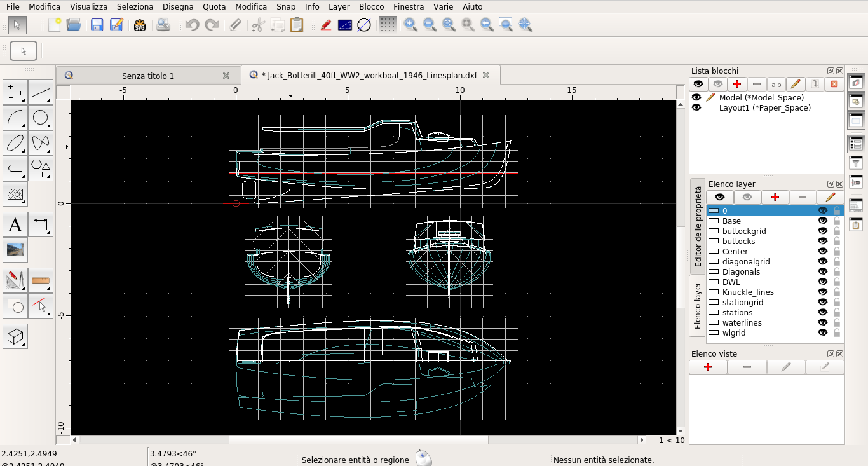Lock the Knuckle_lines layer
The width and height of the screenshot is (868, 466).
click(837, 292)
